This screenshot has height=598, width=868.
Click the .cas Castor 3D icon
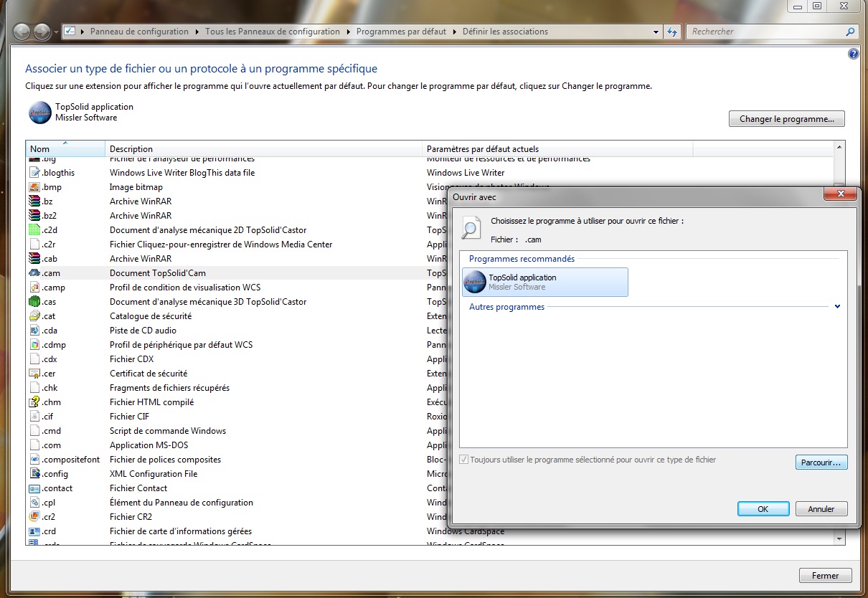pos(34,302)
